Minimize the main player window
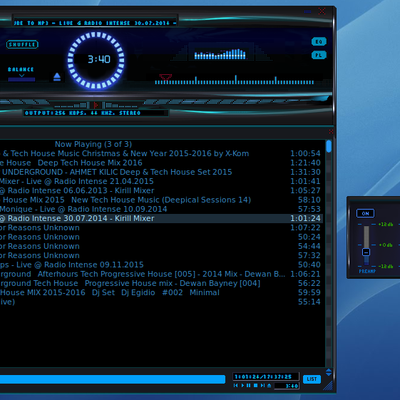Screen dimensions: 400x400 [x=307, y=12]
